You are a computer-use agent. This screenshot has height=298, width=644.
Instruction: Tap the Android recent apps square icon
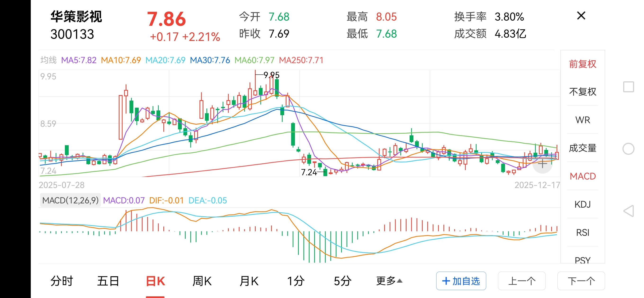pyautogui.click(x=628, y=87)
